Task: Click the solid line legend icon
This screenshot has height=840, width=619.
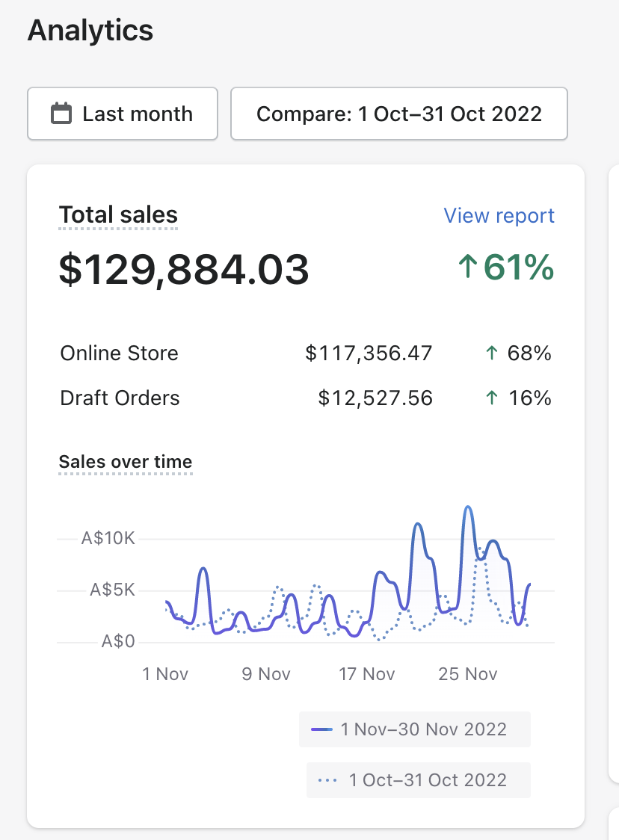Action: (322, 729)
